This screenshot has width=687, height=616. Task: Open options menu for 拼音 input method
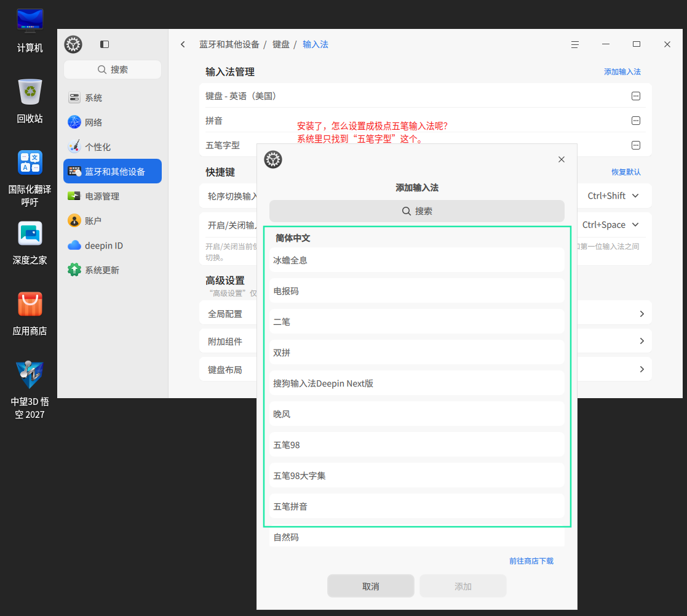[636, 121]
